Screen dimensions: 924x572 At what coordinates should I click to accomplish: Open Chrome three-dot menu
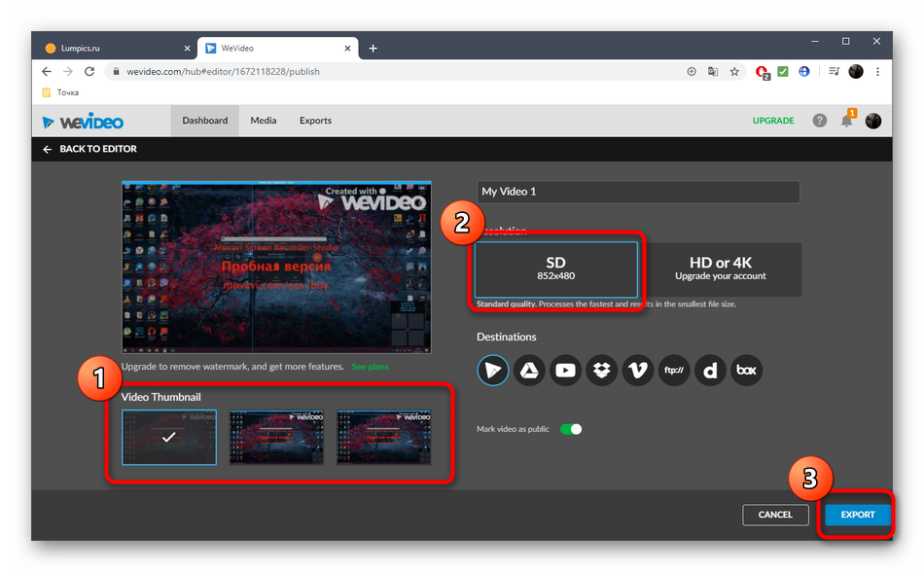pyautogui.click(x=877, y=71)
